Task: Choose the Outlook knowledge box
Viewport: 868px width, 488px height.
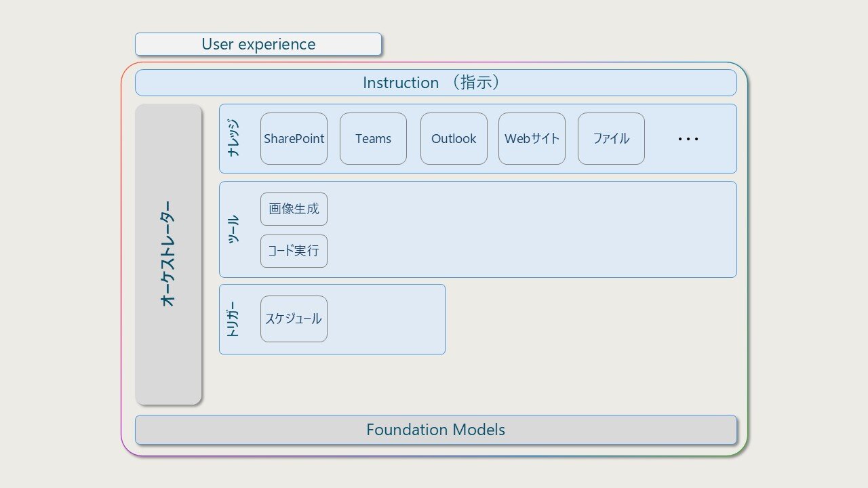Action: point(454,138)
